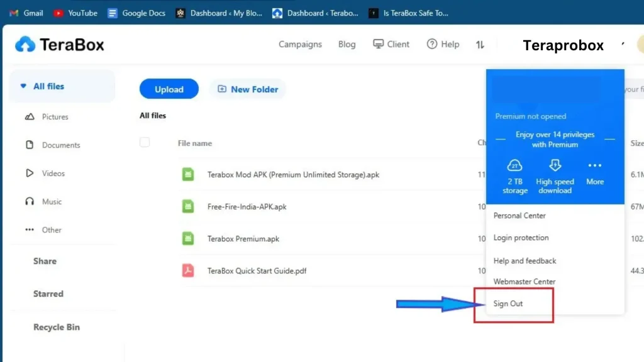
Task: Open Music category in sidebar
Action: 52,202
